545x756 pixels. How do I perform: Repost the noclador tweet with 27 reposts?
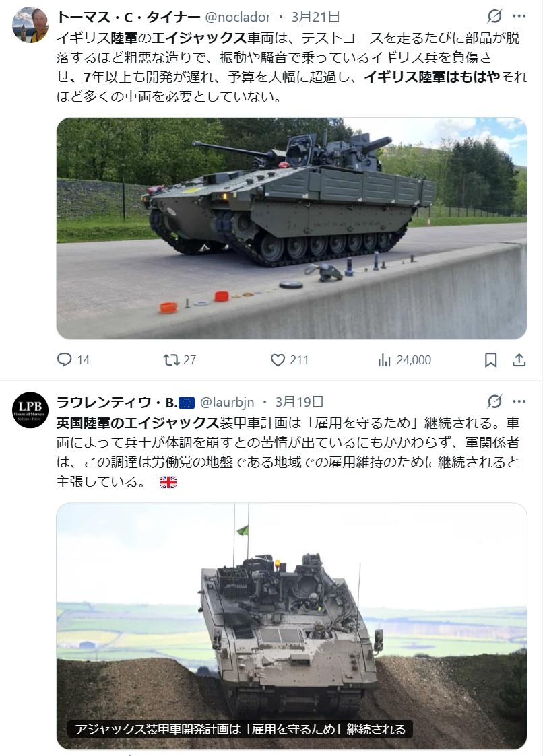pos(171,359)
